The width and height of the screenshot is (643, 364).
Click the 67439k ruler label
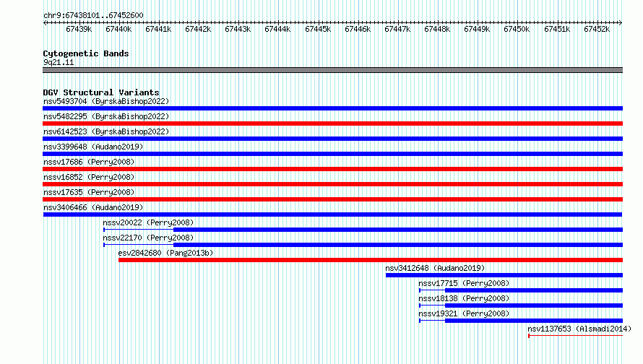79,29
